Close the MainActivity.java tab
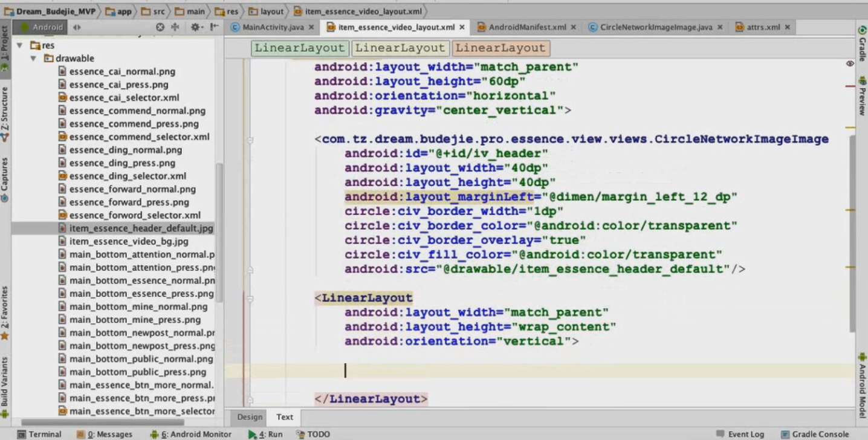Image resolution: width=868 pixels, height=440 pixels. (x=311, y=27)
